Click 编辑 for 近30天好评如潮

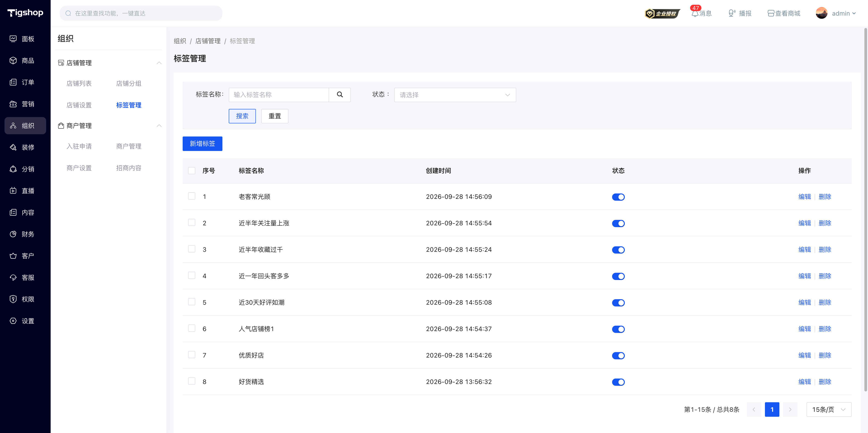point(804,303)
